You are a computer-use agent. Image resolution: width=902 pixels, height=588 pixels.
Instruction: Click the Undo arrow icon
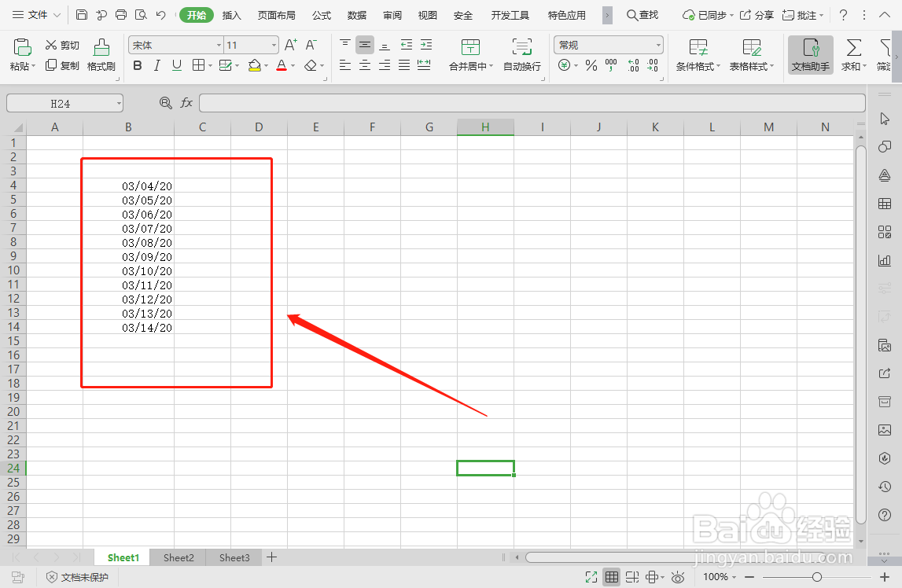(161, 15)
